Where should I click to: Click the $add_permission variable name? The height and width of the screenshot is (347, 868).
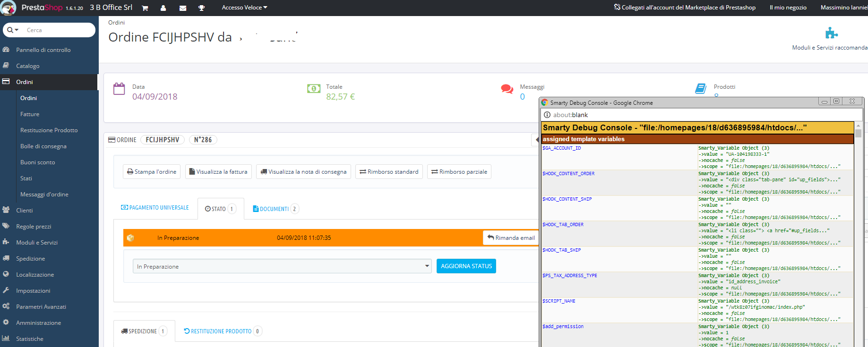(x=563, y=327)
